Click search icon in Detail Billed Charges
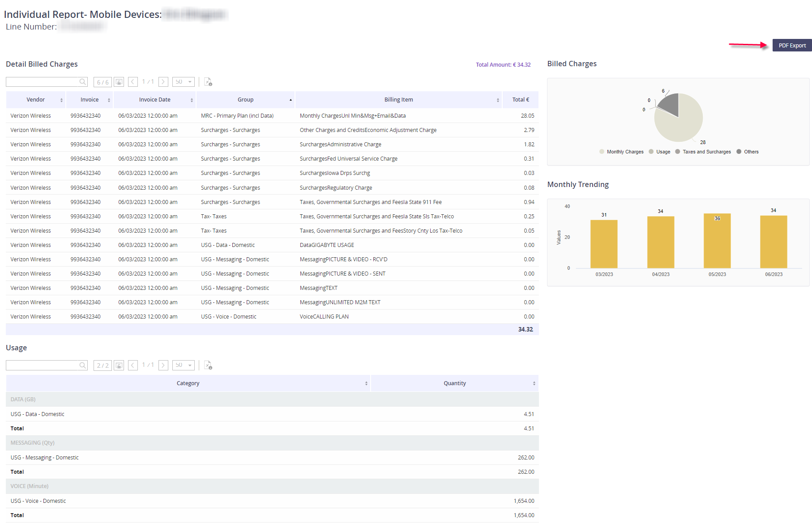The width and height of the screenshot is (812, 527). pos(82,82)
